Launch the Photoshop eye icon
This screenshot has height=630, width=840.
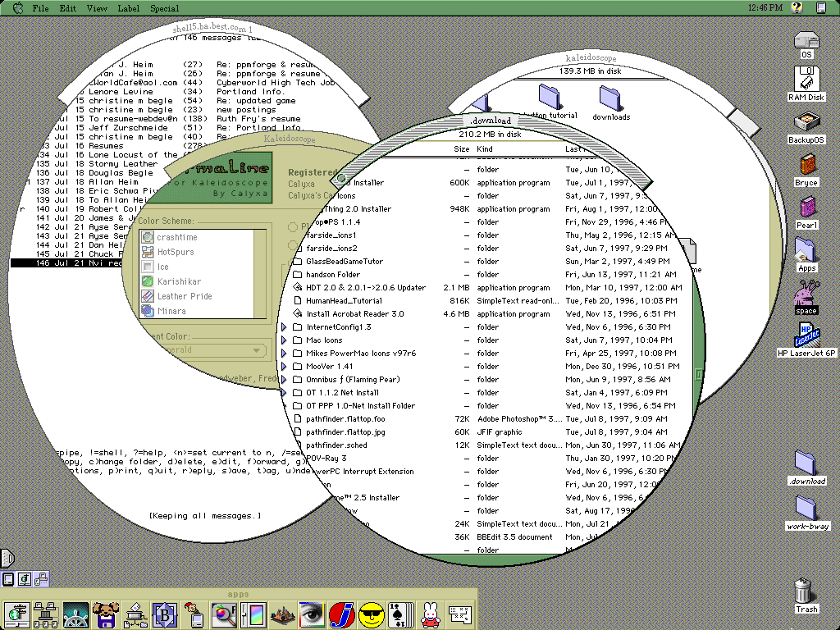313,614
